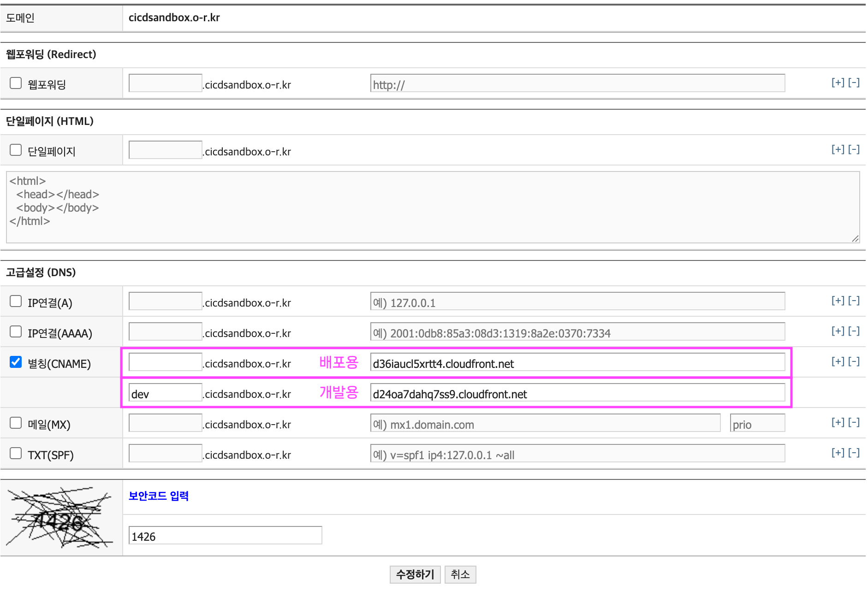
Task: Click the 취소 cancel button
Action: [x=460, y=574]
